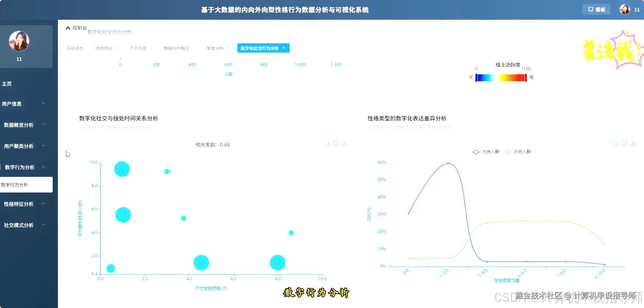Screen dimensions: 644x308
Task: Click the small bubble at 4.0 hours
Action: pyautogui.click(x=291, y=233)
